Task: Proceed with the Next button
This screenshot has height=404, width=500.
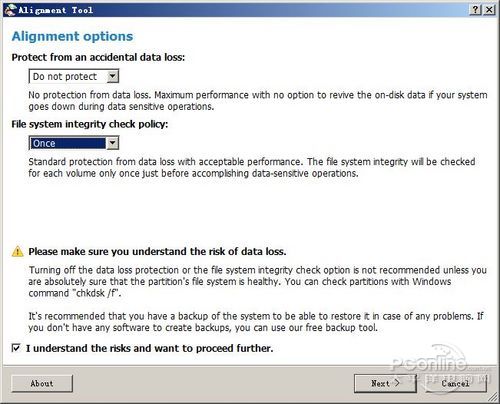Action: click(x=385, y=383)
